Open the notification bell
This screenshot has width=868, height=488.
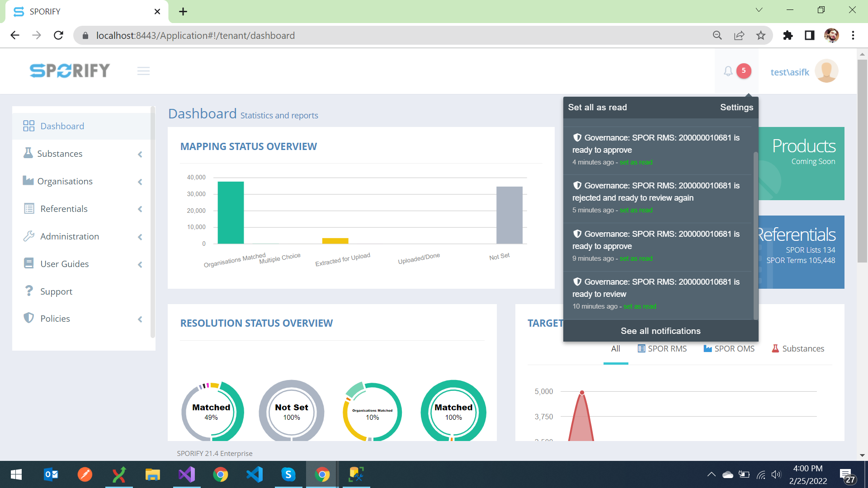pos(728,71)
